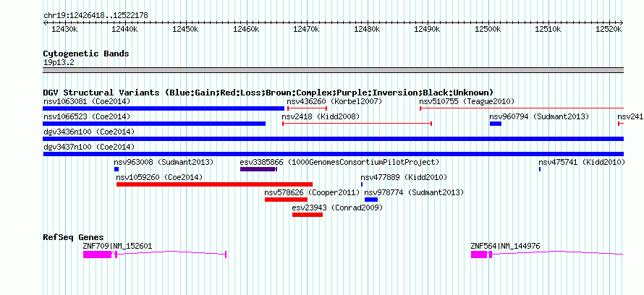Open the nsv1066523 (Coe2014) label
Image resolution: width=644 pixels, height=295 pixels.
click(x=87, y=116)
